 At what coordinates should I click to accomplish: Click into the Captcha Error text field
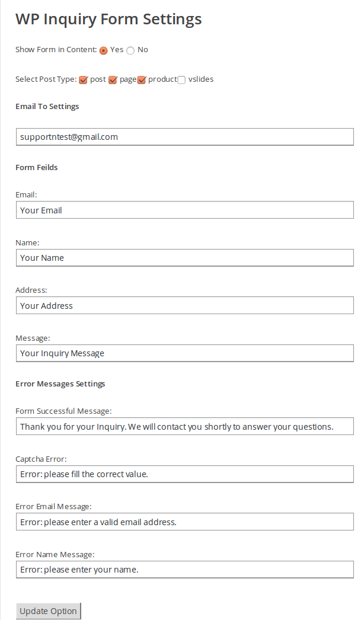pos(185,474)
